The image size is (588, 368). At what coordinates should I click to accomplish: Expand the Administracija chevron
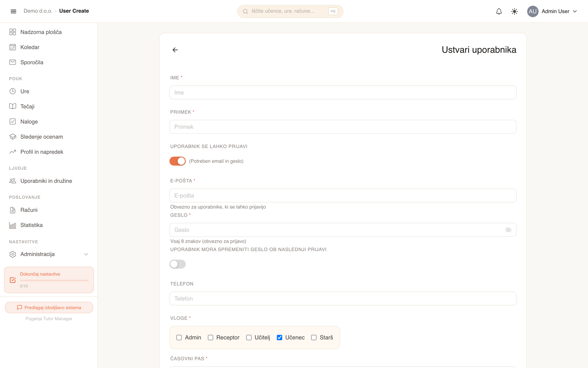(86, 254)
